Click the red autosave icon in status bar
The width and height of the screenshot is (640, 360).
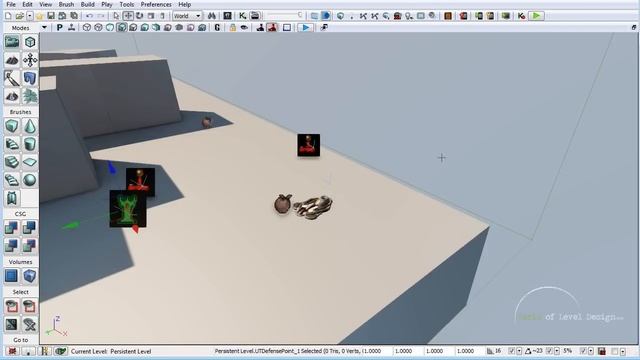(x=602, y=351)
